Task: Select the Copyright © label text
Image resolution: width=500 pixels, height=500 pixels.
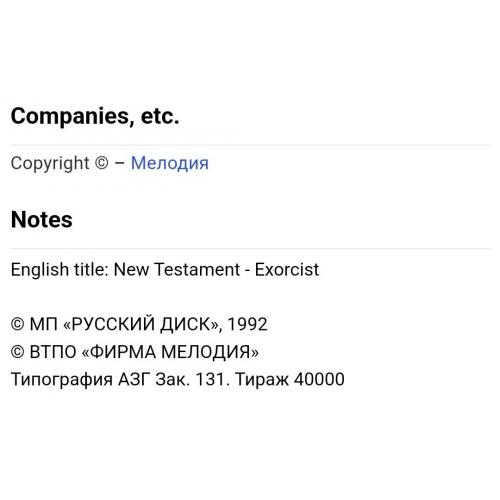Action: (60, 163)
